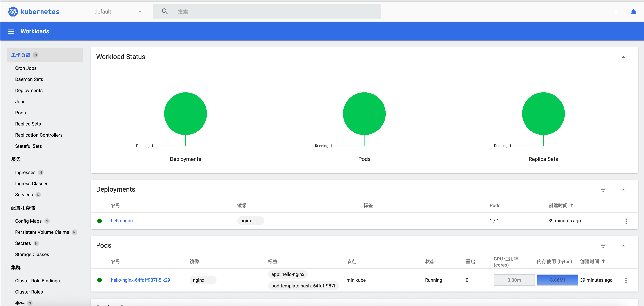This screenshot has width=644, height=306.
Task: Click the N badge next to Config Maps
Action: [47, 221]
